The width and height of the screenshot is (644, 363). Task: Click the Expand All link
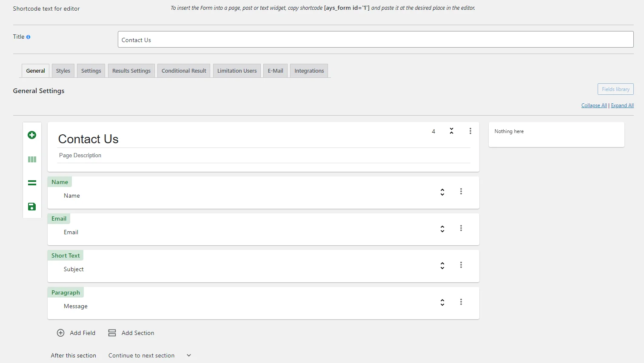tap(622, 105)
